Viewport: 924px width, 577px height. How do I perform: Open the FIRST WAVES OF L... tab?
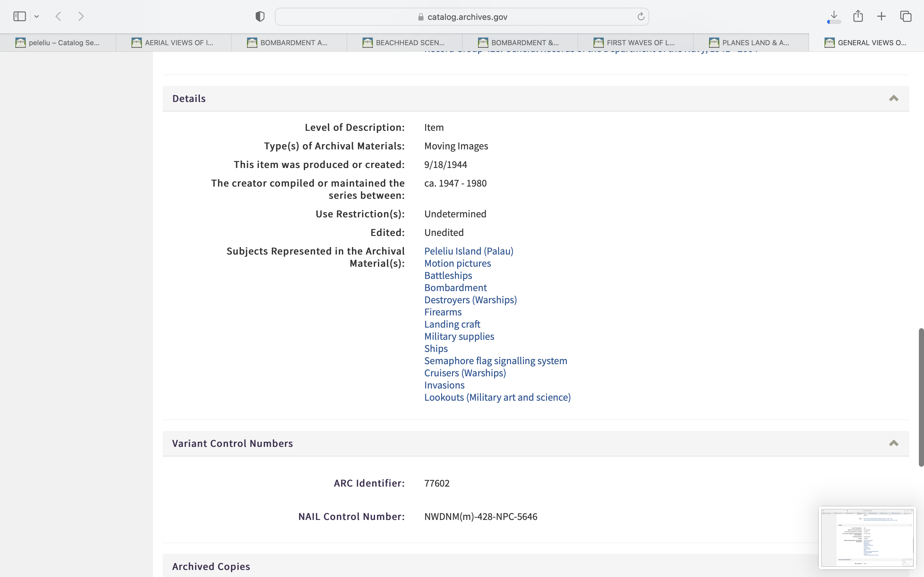635,42
